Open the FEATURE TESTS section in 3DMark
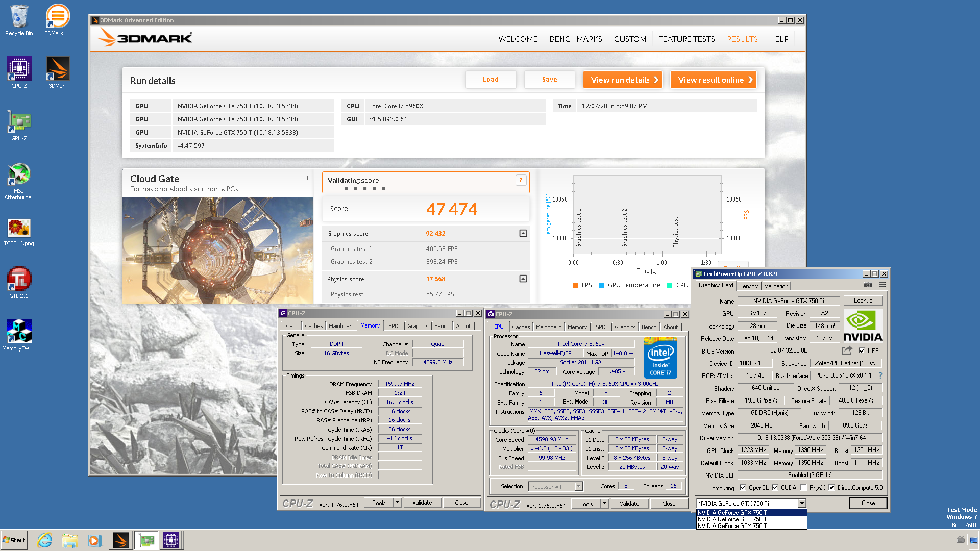This screenshot has height=551, width=980. (x=687, y=39)
